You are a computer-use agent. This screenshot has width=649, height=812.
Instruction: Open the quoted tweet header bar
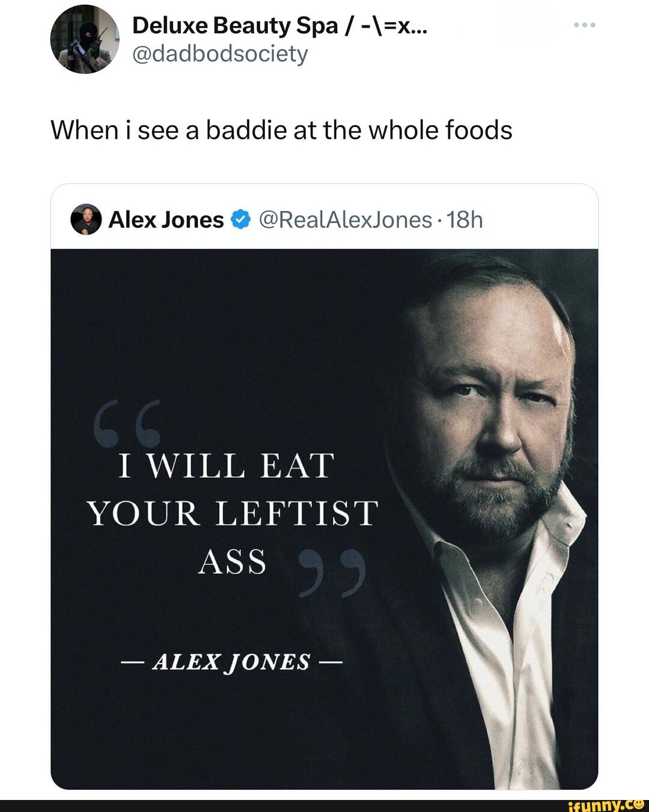(x=324, y=217)
